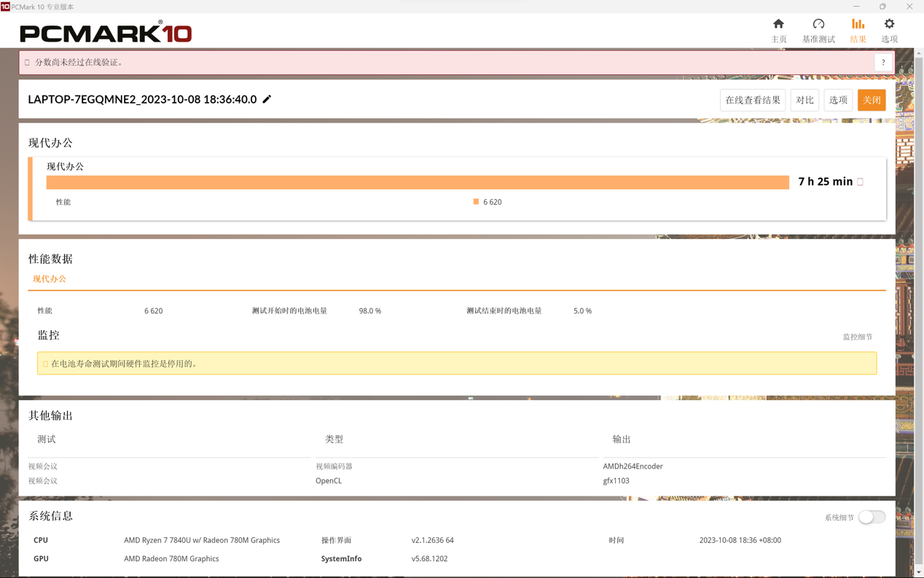Click the 视频编码器 type cell
Image resolution: width=924 pixels, height=578 pixels.
[x=334, y=466]
